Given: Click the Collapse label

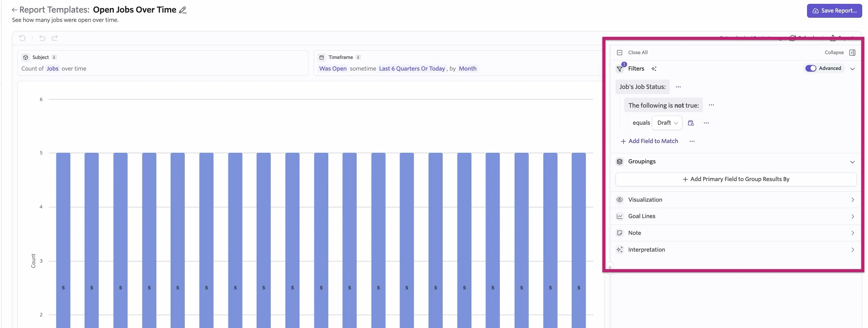Looking at the screenshot, I should click(x=834, y=53).
